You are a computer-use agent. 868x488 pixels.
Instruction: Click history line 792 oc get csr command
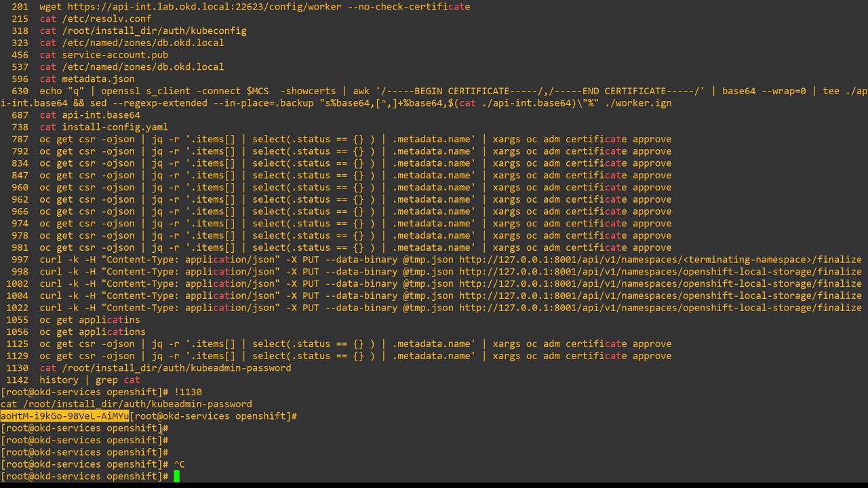coord(355,151)
